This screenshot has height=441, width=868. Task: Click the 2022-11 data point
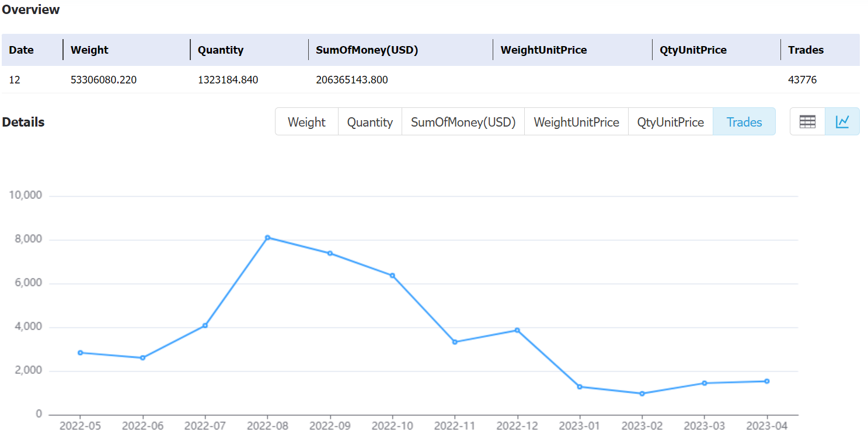click(x=455, y=342)
